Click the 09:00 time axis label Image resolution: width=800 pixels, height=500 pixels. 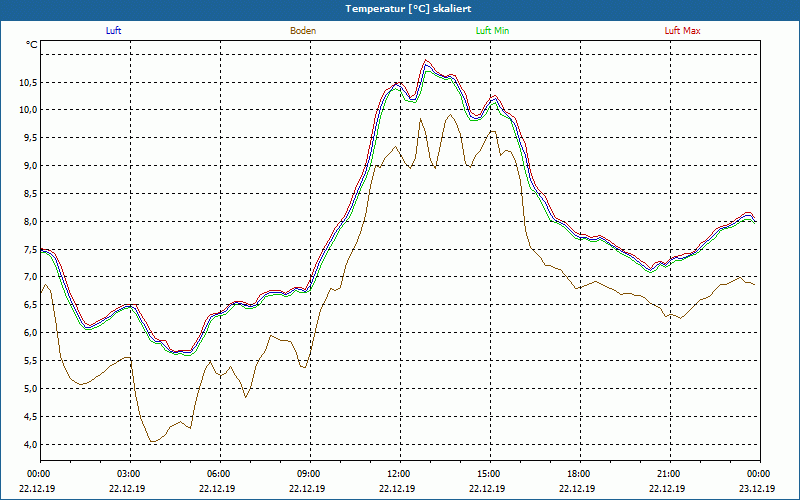pos(310,474)
